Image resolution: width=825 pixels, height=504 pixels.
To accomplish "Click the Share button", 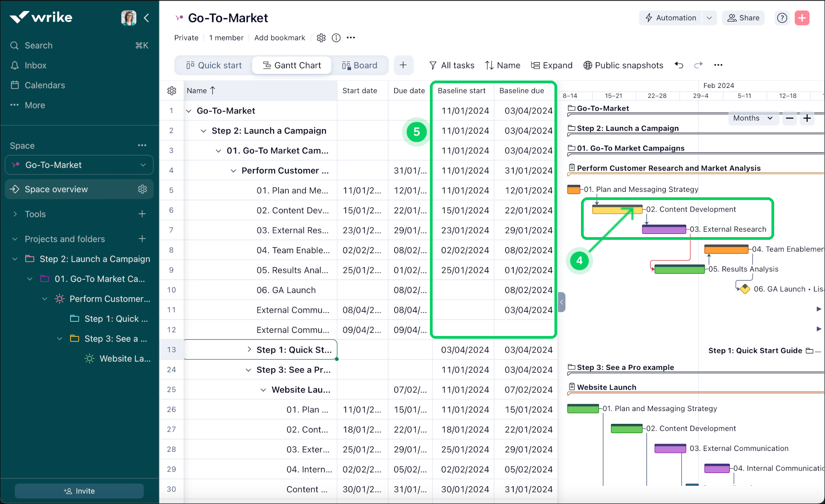I will click(x=743, y=18).
